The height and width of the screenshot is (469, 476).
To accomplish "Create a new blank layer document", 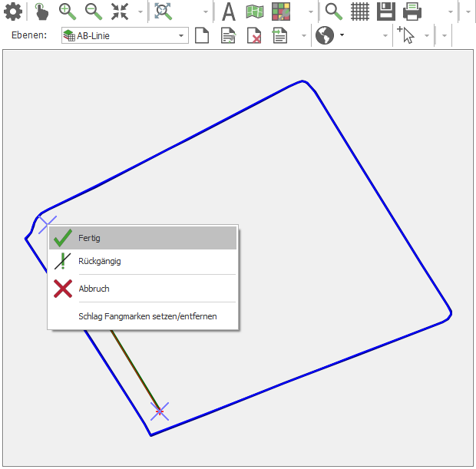I will point(202,36).
